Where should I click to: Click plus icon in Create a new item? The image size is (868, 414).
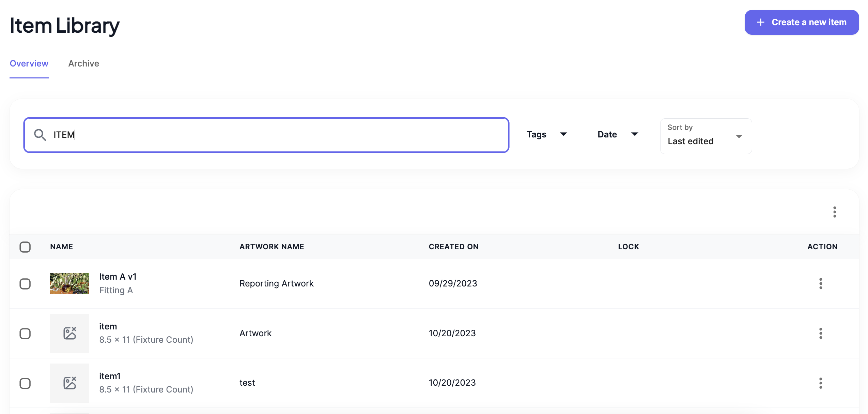coord(760,23)
